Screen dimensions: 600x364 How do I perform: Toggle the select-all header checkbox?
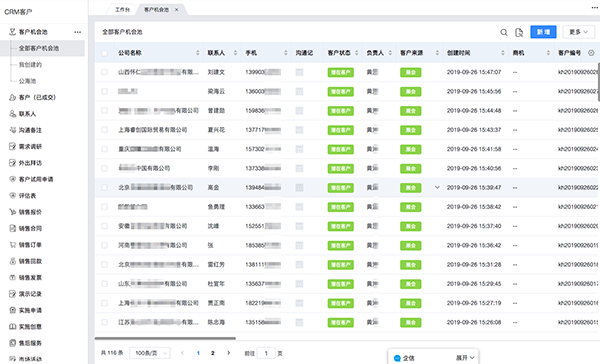click(x=104, y=53)
